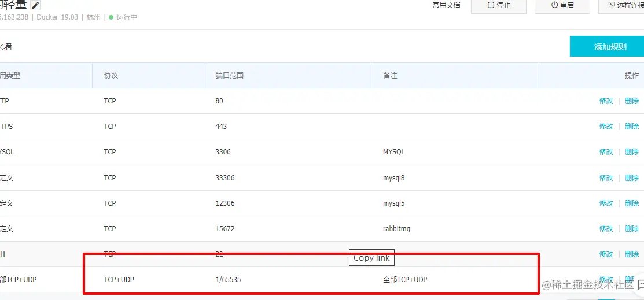Click the pencil icon to rename the server
644x300 pixels.
pos(36,5)
